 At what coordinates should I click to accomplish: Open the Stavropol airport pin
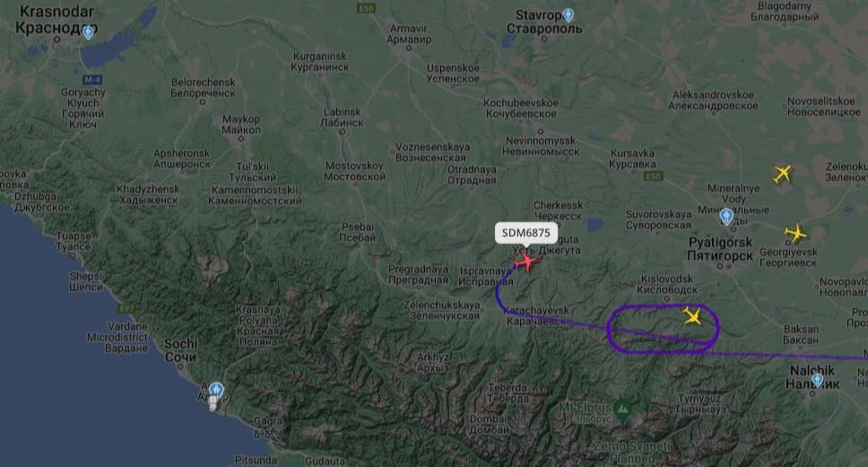(568, 15)
